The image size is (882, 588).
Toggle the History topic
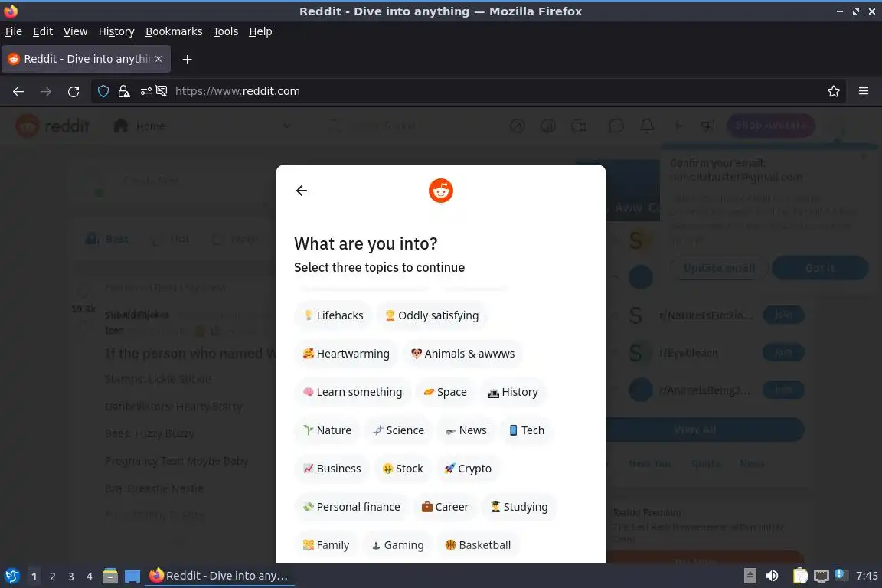click(513, 392)
